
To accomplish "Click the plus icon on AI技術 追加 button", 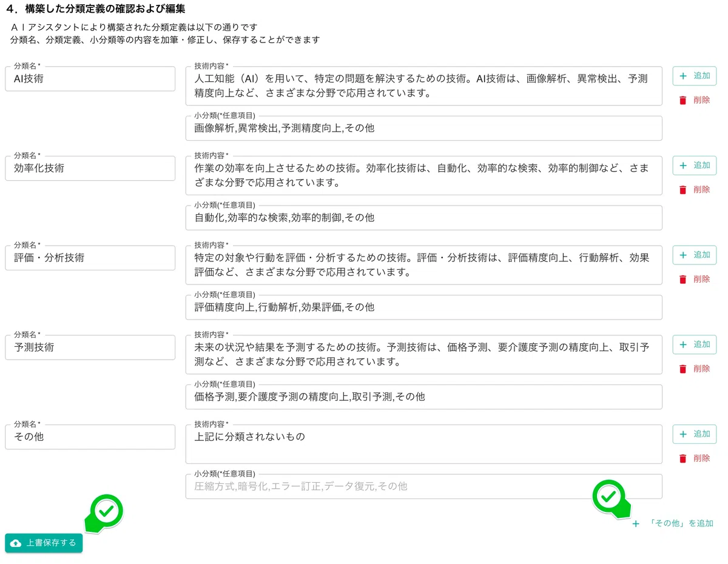I will point(683,76).
